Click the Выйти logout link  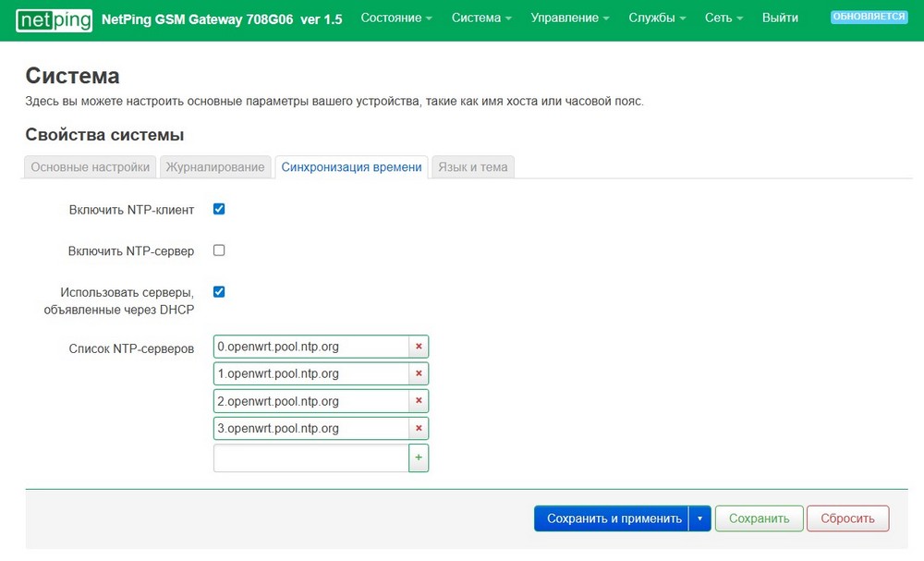coord(780,18)
